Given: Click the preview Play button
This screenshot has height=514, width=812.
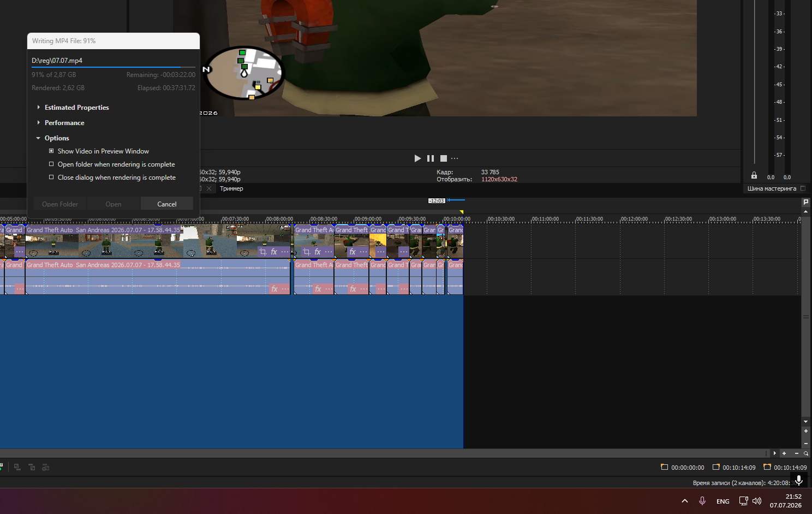Looking at the screenshot, I should [x=417, y=158].
